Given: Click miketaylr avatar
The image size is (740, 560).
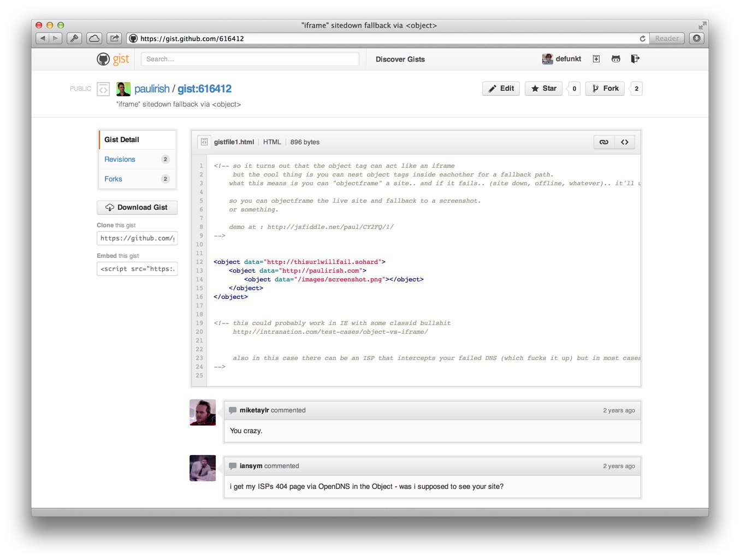Looking at the screenshot, I should tap(203, 412).
